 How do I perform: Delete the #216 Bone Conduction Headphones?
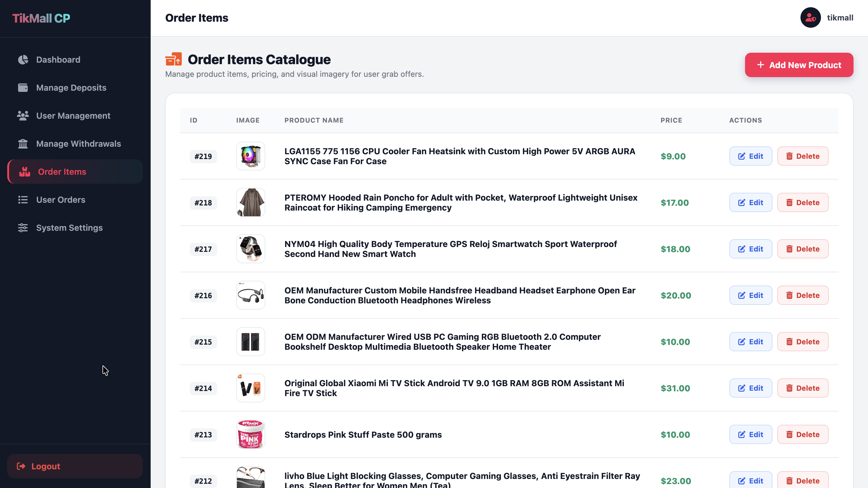[803, 295]
